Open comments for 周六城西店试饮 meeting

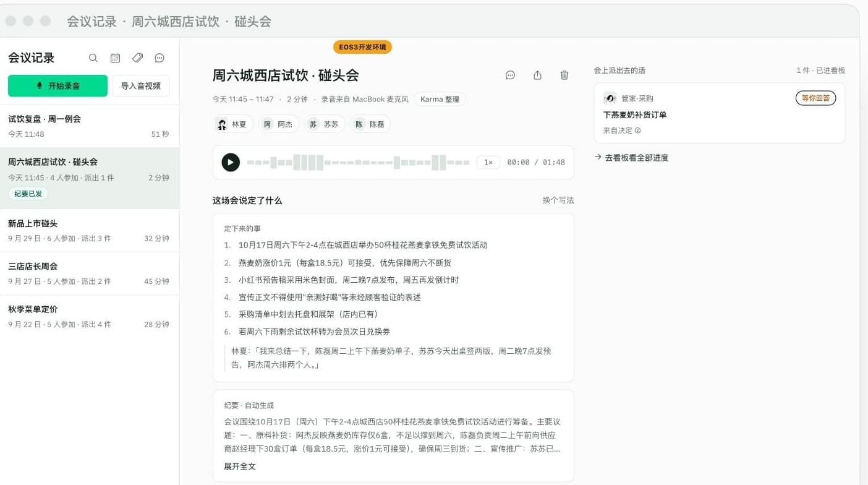[x=511, y=75]
